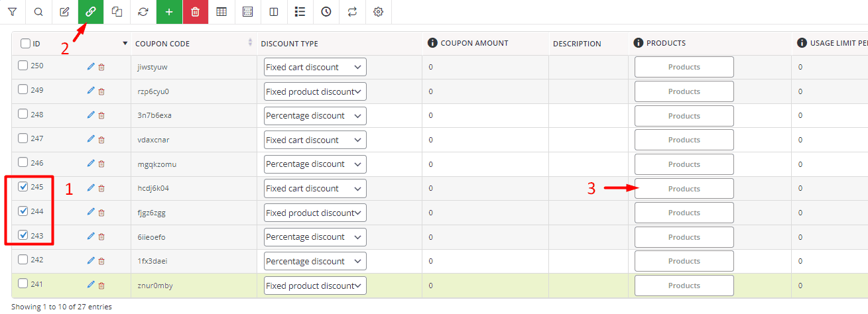Click the Products button in row 241

point(684,286)
